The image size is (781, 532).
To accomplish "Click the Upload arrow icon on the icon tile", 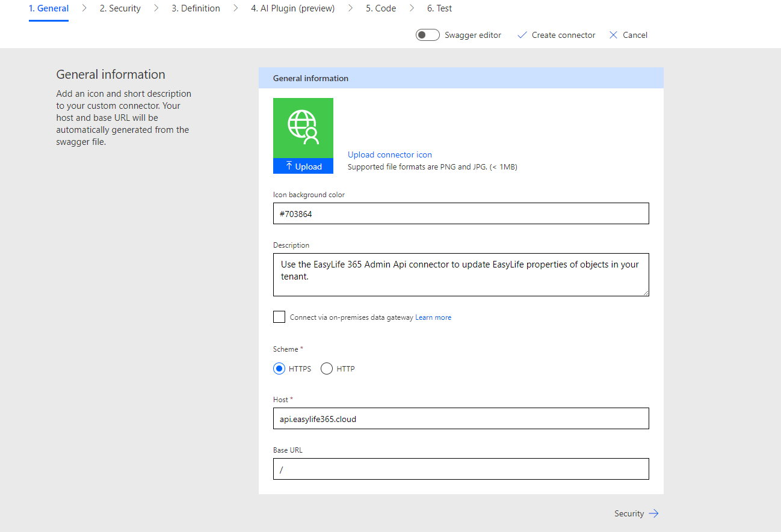I will click(x=289, y=166).
